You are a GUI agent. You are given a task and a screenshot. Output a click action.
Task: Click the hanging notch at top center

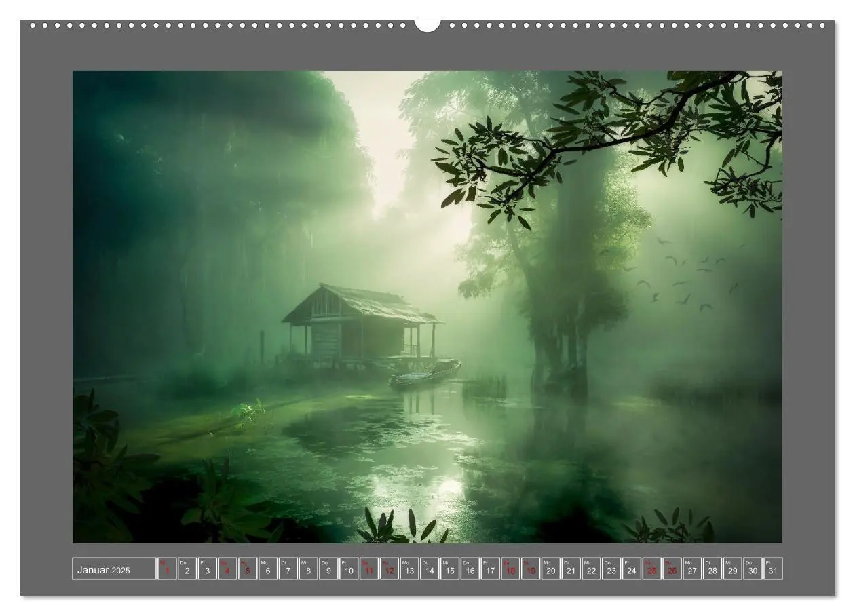point(427,25)
